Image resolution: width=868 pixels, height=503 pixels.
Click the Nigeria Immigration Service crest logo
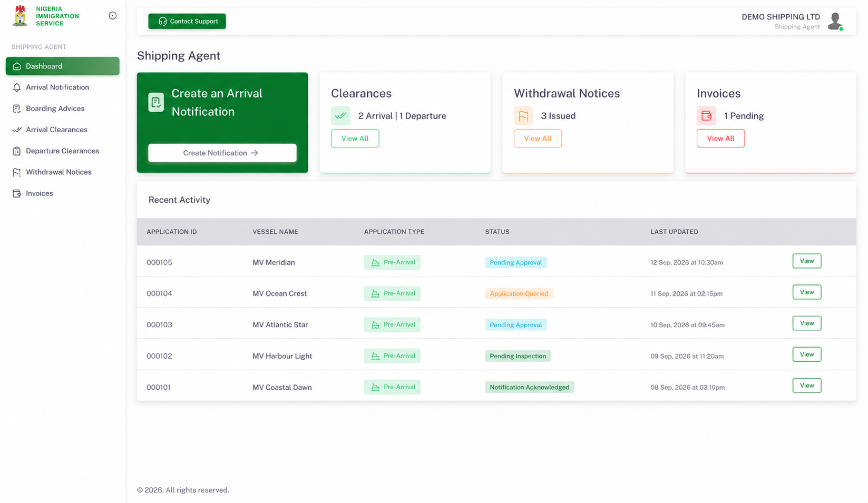click(20, 16)
